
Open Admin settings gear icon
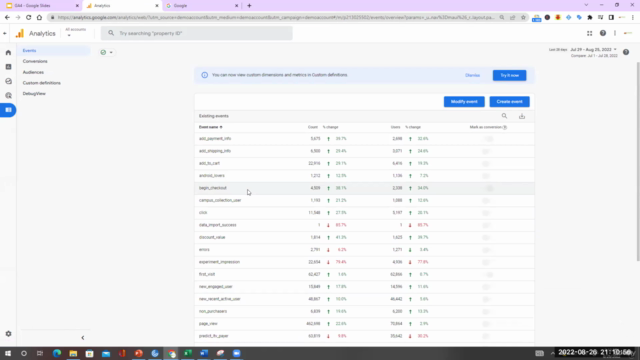(8, 333)
